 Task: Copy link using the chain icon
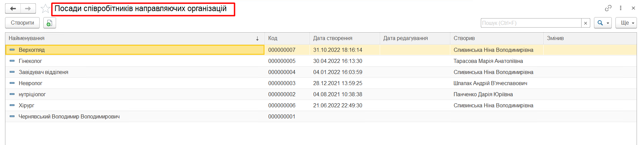[608, 8]
